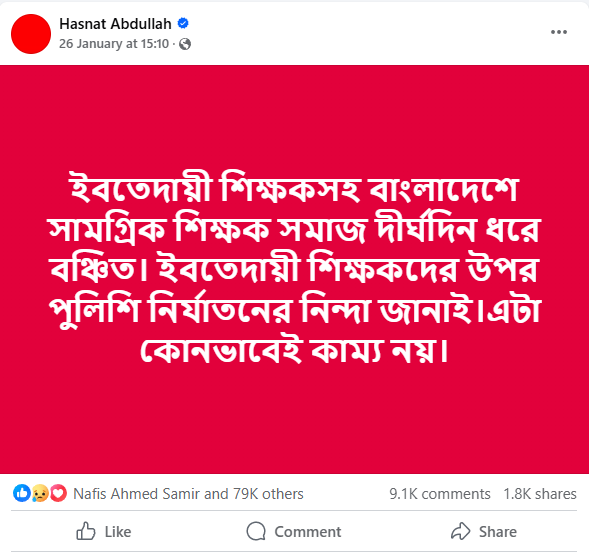
Task: Click the sad face reaction icon
Action: coord(40,493)
